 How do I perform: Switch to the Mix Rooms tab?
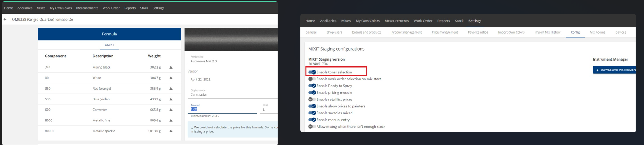coord(597,32)
